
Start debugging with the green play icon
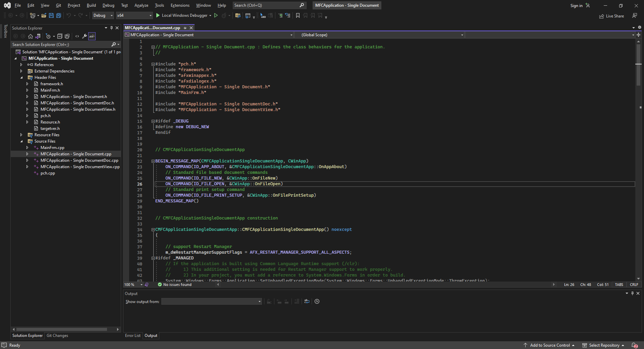[158, 15]
